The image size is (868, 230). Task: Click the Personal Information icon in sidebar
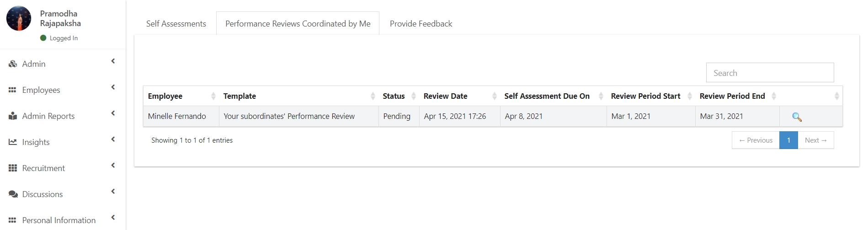point(13,220)
